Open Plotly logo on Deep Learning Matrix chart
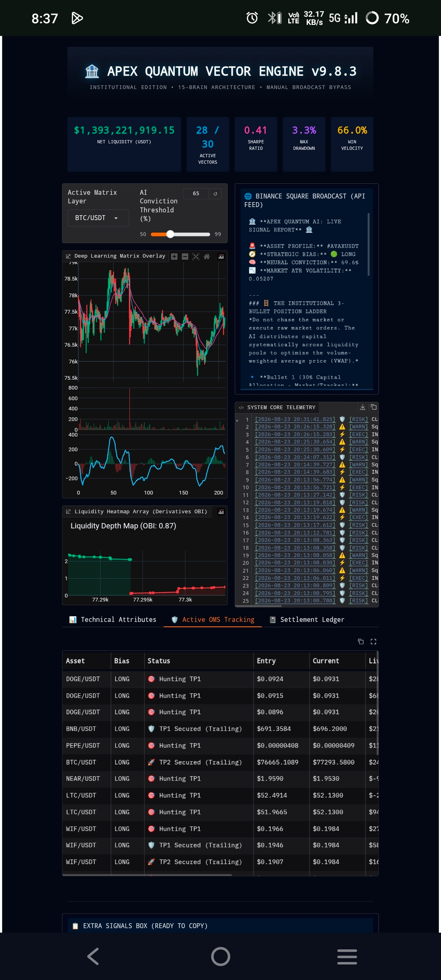Image resolution: width=441 pixels, height=980 pixels. coord(221,256)
